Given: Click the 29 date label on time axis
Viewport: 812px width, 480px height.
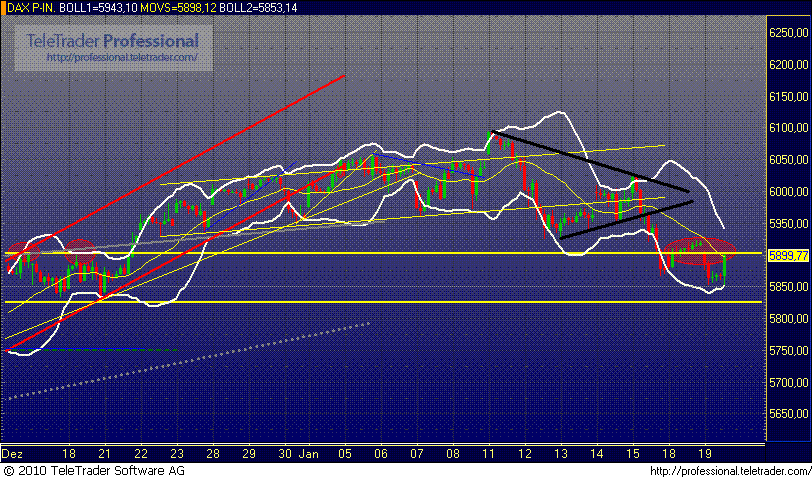Looking at the screenshot, I should (249, 454).
